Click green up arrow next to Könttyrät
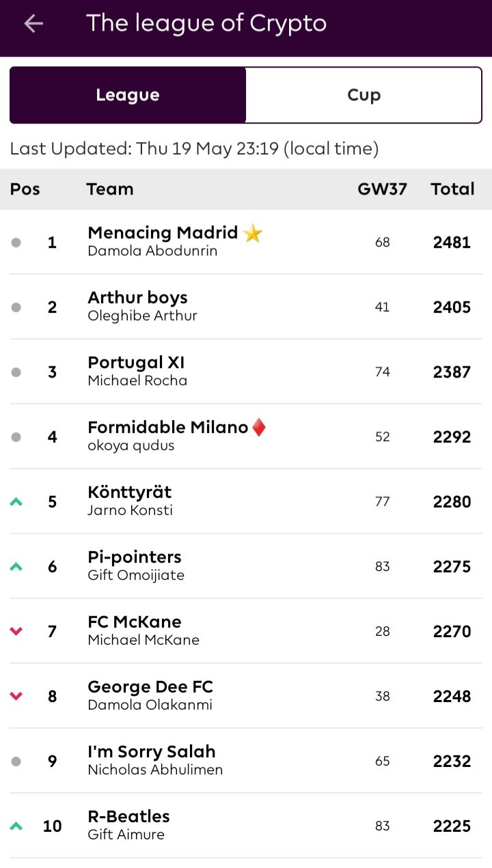The width and height of the screenshot is (492, 868). [x=16, y=502]
